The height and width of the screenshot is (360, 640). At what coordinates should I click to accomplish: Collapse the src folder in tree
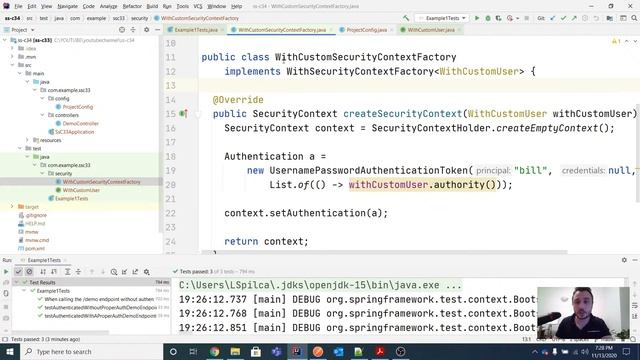coord(12,65)
